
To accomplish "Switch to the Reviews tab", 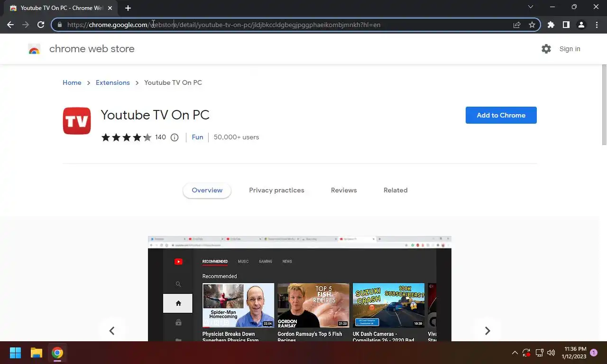I will pyautogui.click(x=344, y=190).
